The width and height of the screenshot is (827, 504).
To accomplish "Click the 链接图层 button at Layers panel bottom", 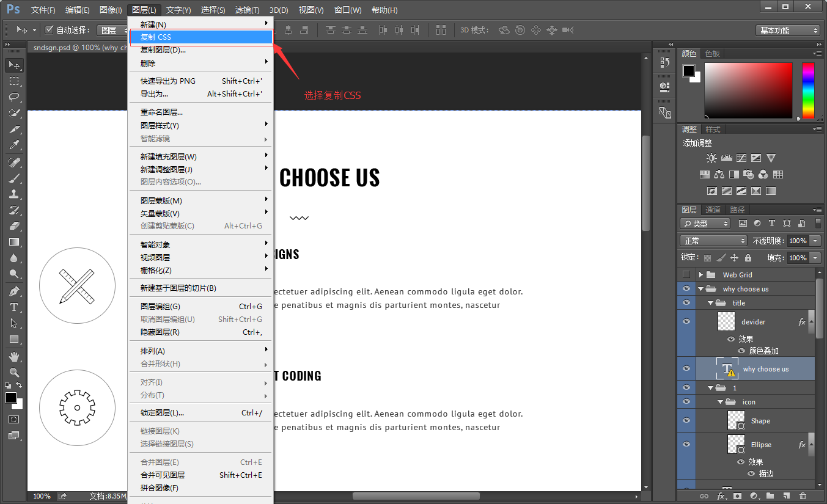I will click(704, 496).
